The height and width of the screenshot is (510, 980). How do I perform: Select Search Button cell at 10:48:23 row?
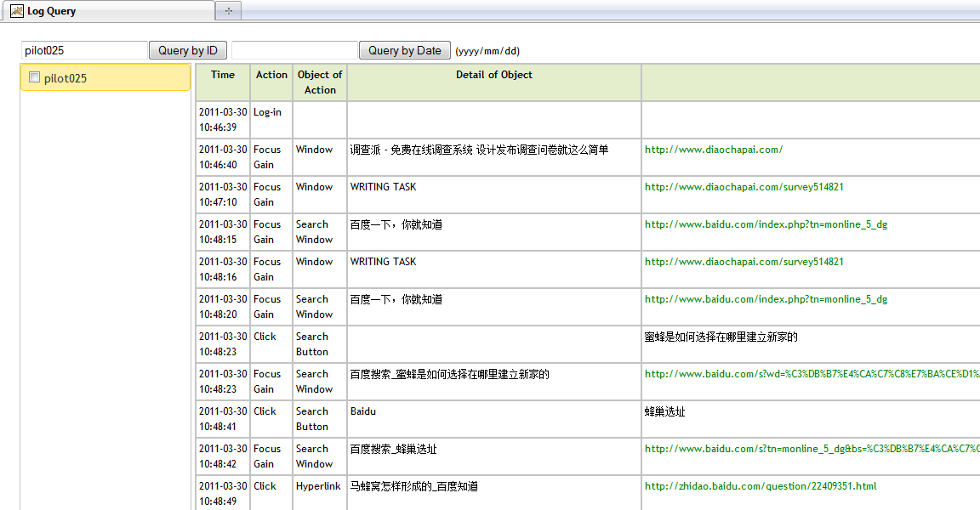[319, 344]
